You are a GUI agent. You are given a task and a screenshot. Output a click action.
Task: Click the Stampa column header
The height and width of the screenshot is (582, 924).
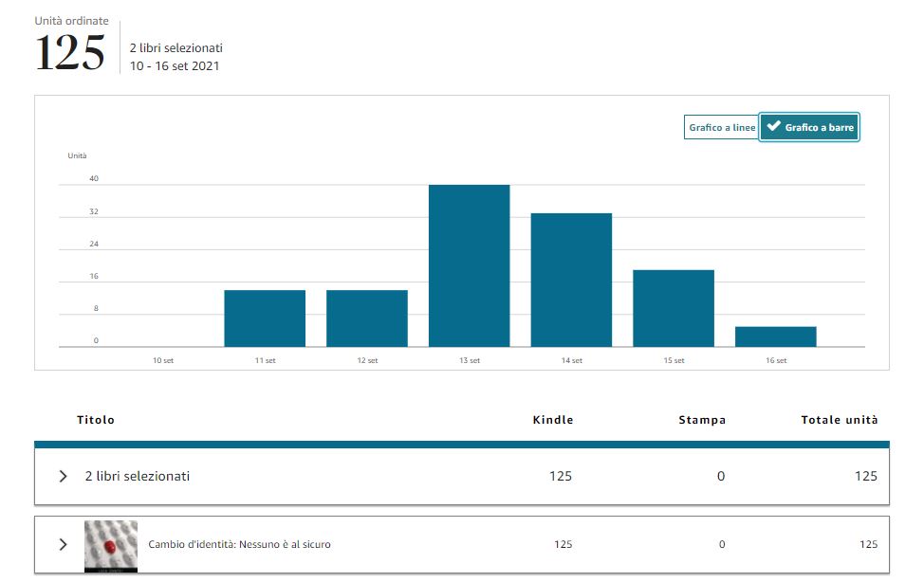[x=702, y=420]
